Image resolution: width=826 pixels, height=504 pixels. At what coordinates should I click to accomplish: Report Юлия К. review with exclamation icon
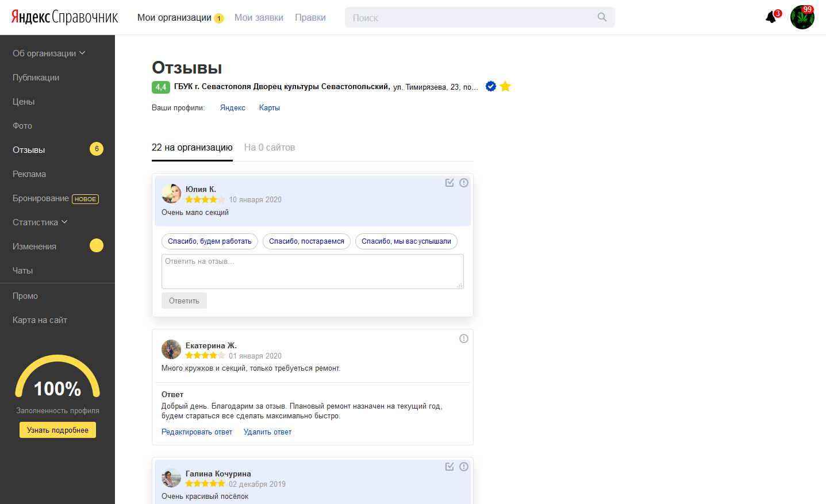click(464, 183)
